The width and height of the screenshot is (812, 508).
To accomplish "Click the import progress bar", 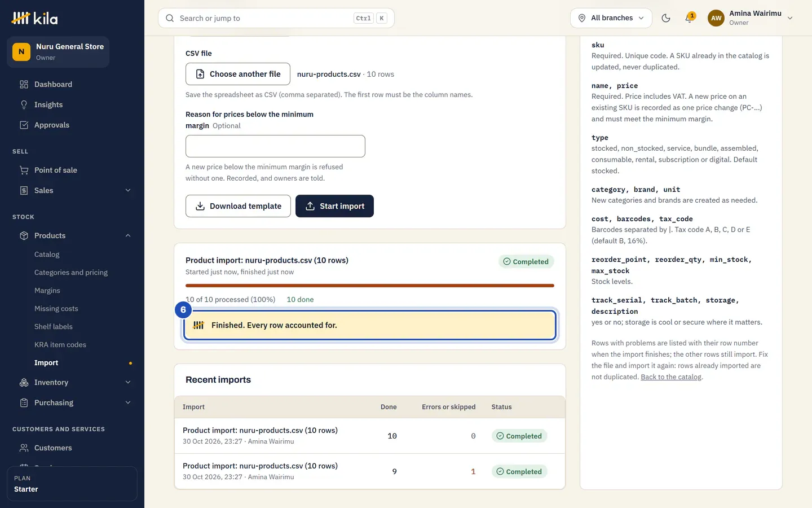I will [x=370, y=286].
